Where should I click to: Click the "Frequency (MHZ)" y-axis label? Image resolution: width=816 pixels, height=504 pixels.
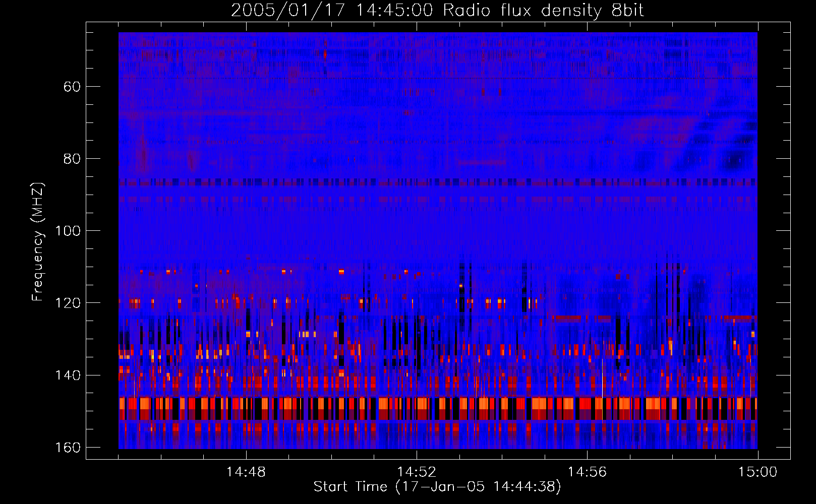click(38, 241)
